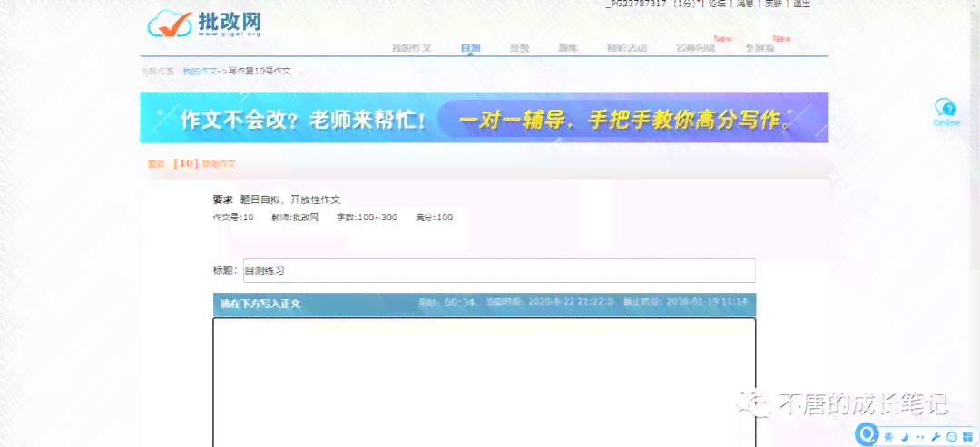Open the tab between 自测 and 题库

coord(519,47)
